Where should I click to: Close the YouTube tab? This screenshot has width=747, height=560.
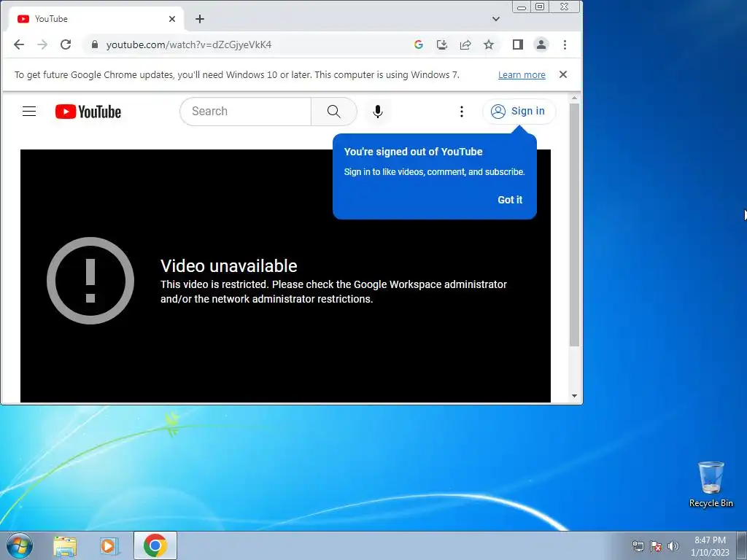pyautogui.click(x=172, y=19)
